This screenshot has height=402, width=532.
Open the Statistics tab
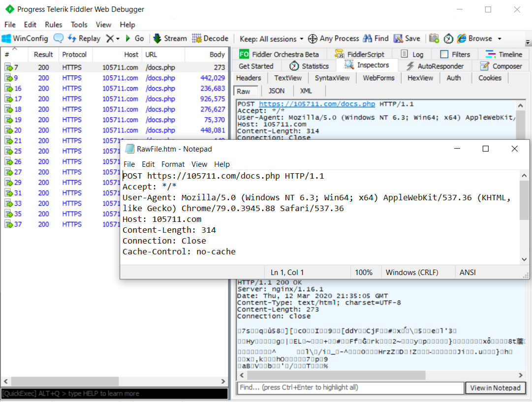(x=309, y=66)
